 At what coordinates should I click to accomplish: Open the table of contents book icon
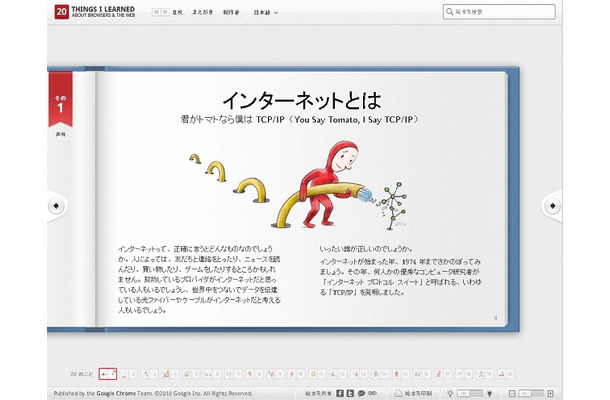[160, 12]
